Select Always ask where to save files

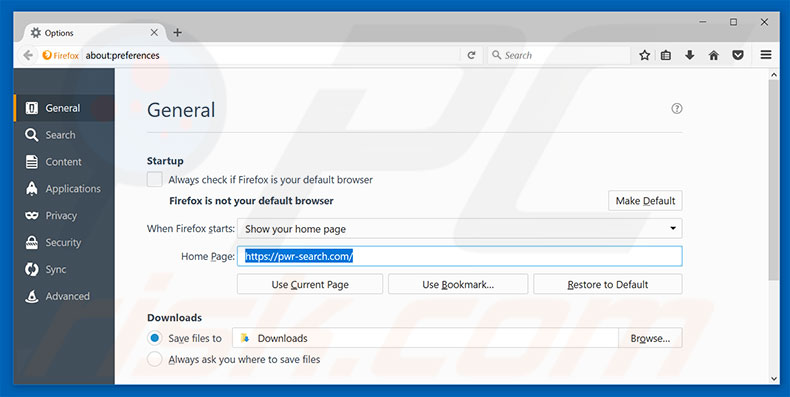[155, 359]
